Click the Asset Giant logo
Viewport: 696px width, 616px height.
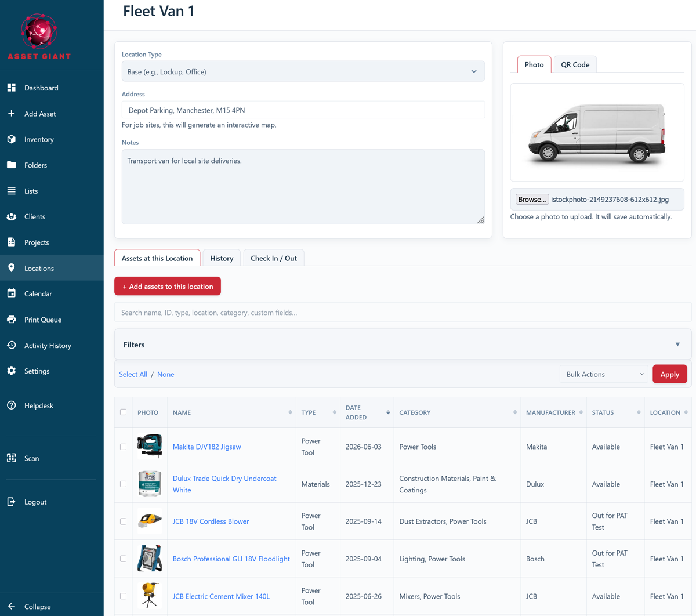[x=39, y=36]
